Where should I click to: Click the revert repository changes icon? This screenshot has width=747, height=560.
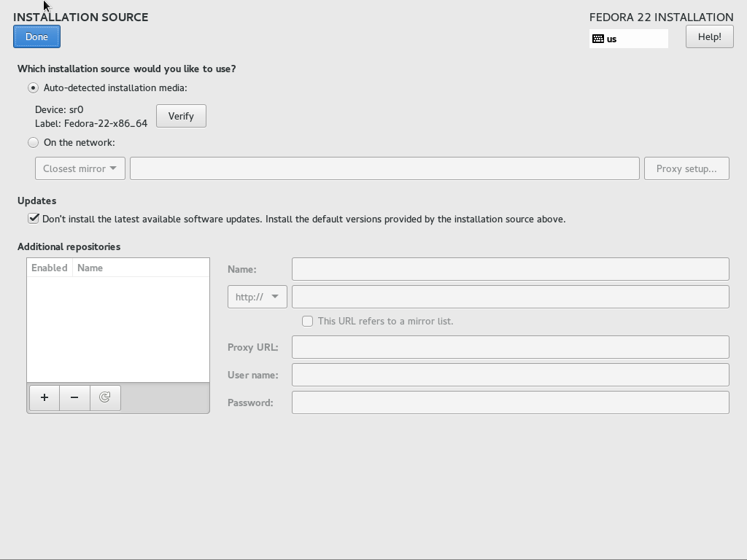pyautogui.click(x=105, y=397)
